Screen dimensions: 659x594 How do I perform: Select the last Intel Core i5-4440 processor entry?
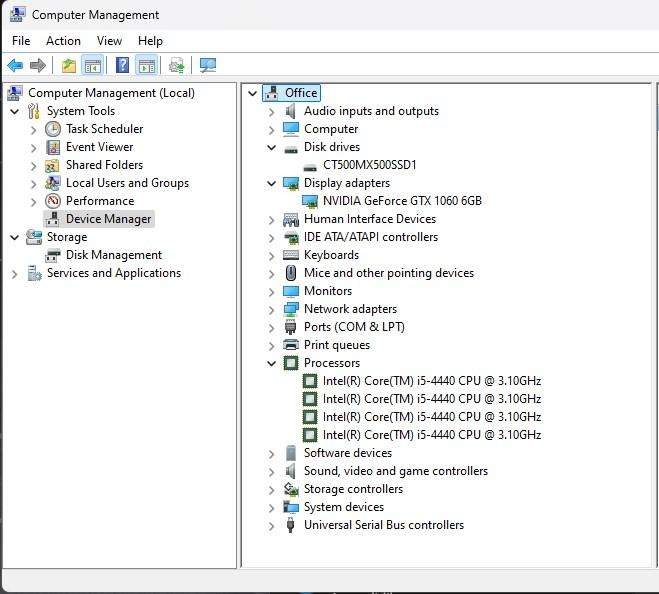tap(432, 435)
